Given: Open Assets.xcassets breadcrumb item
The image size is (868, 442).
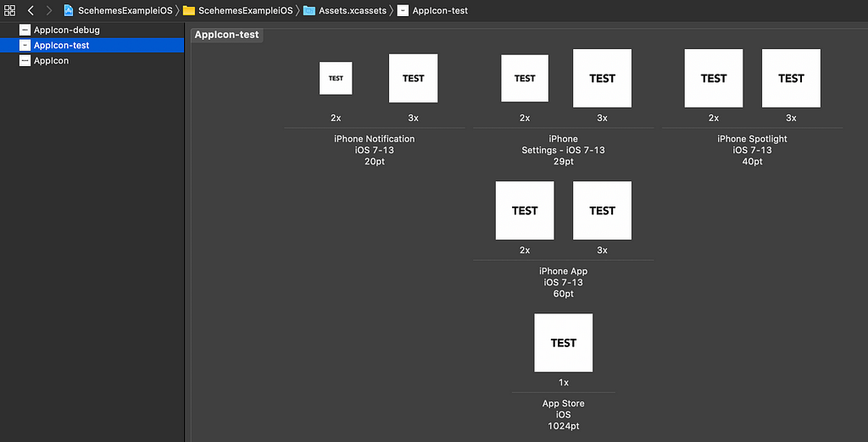Looking at the screenshot, I should [x=353, y=10].
